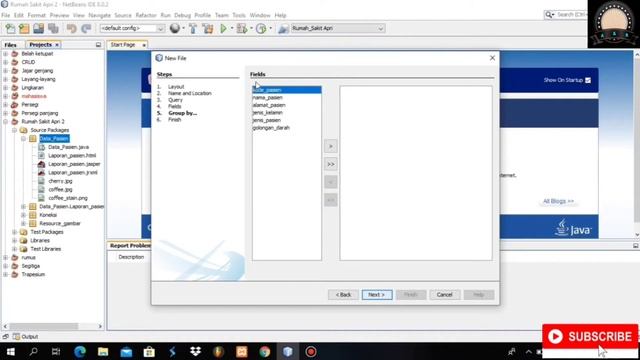Select nama_pasien in the fields list
This screenshot has height=360, width=640.
pyautogui.click(x=287, y=98)
